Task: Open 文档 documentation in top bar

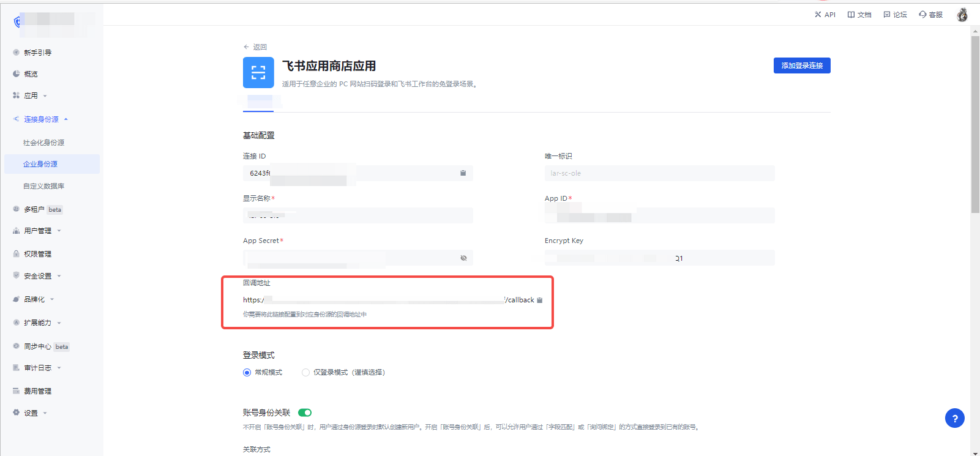Action: pyautogui.click(x=859, y=15)
